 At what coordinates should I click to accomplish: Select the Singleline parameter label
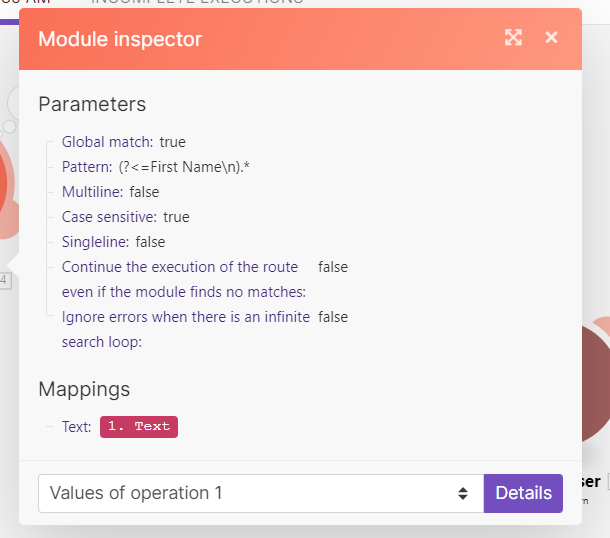click(x=95, y=242)
